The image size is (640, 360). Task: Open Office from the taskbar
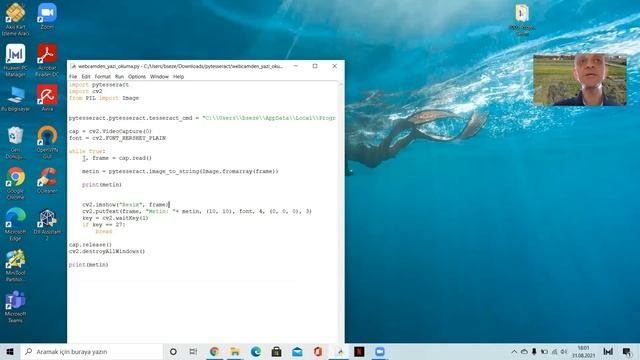point(318,351)
